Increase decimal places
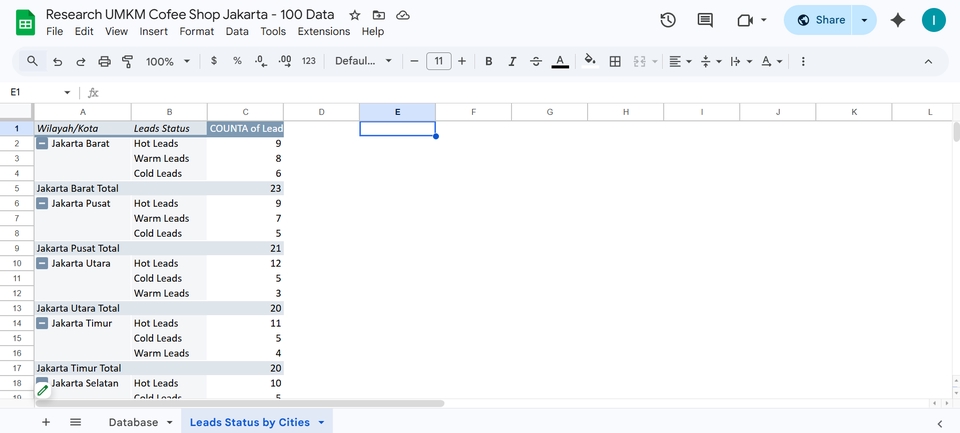Image resolution: width=960 pixels, height=433 pixels. (285, 61)
